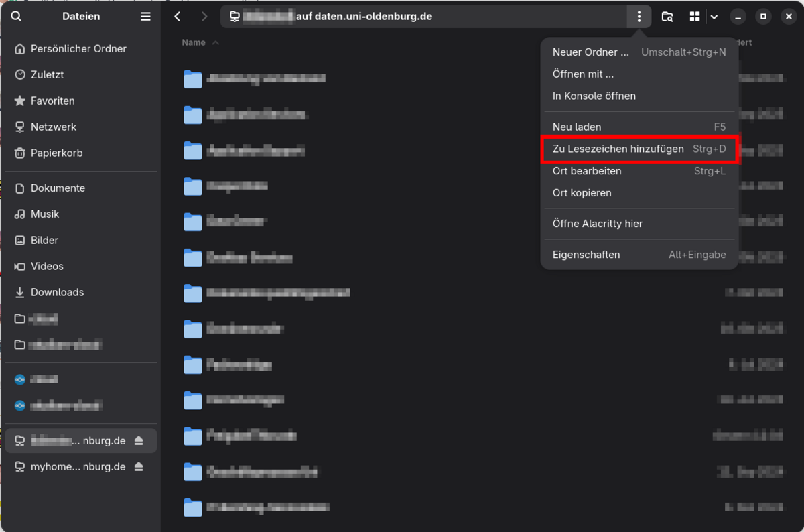Go to Persönlicher Ordner

tap(78, 48)
